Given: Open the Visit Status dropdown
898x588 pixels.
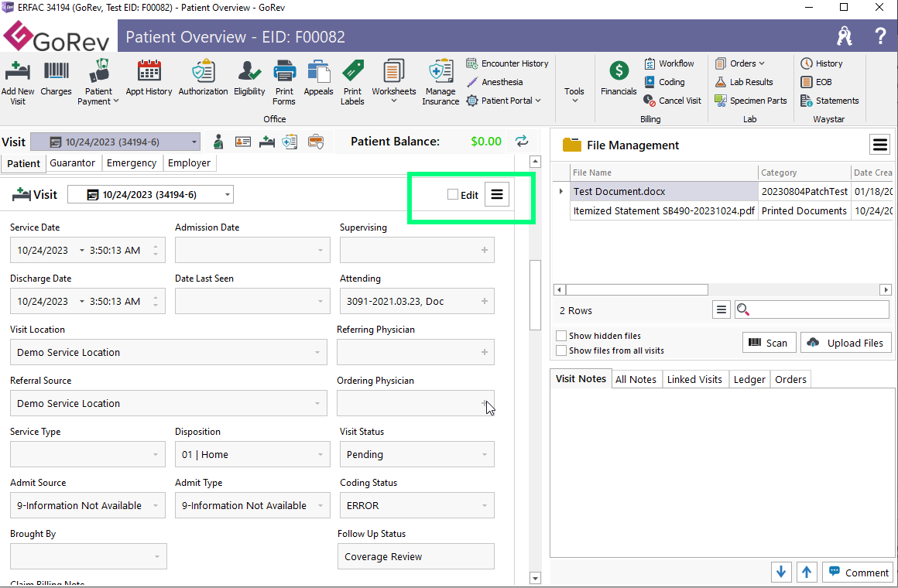Looking at the screenshot, I should [x=485, y=455].
